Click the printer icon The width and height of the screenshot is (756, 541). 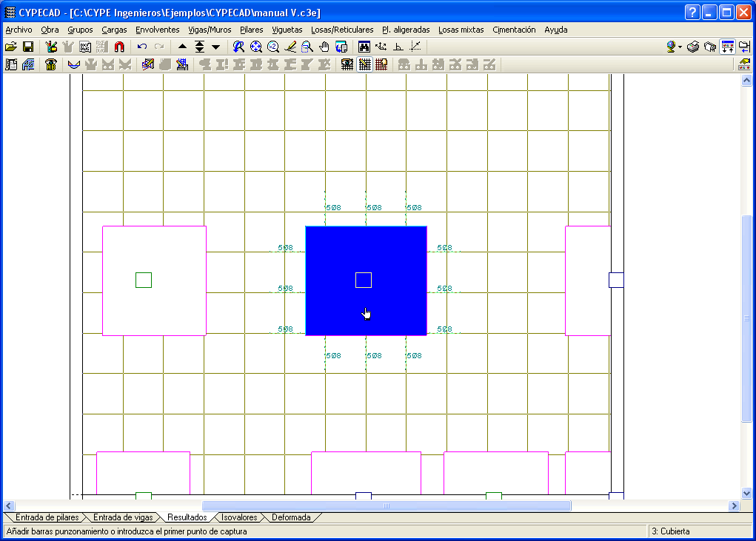click(x=693, y=47)
